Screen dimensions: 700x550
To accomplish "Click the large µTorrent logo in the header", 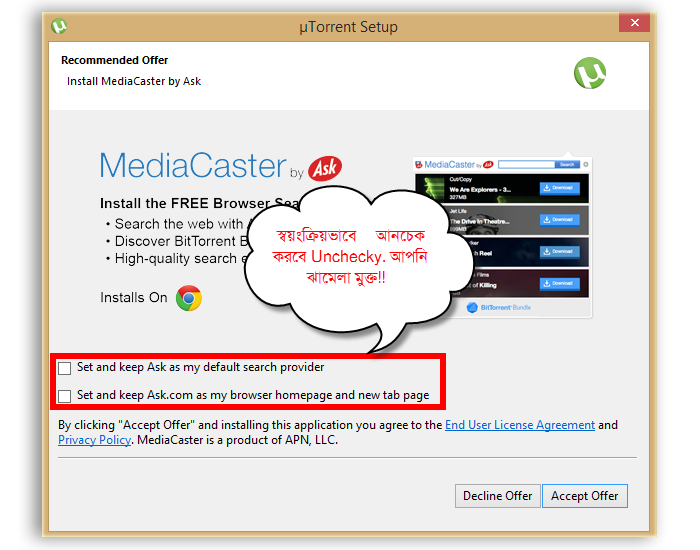I will pyautogui.click(x=590, y=73).
